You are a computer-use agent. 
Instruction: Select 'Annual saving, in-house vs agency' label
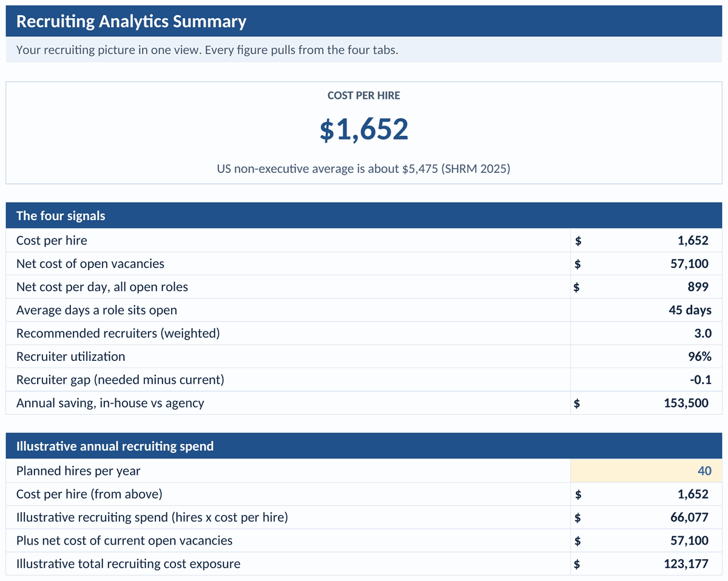110,403
